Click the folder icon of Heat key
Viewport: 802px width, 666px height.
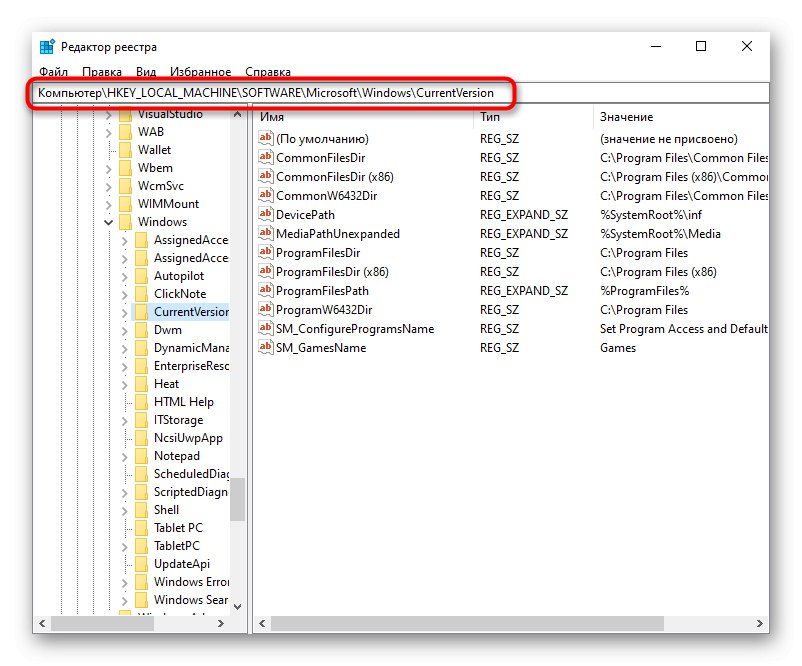coord(141,384)
